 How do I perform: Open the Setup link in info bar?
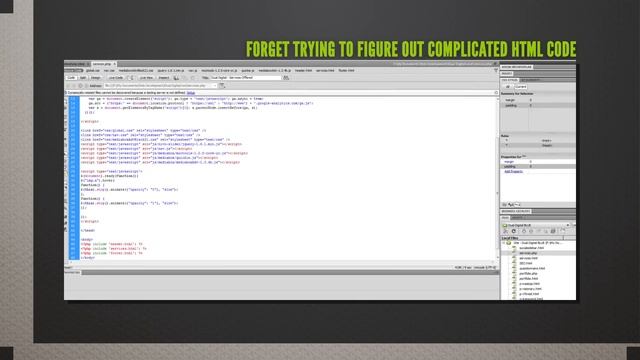coord(191,93)
